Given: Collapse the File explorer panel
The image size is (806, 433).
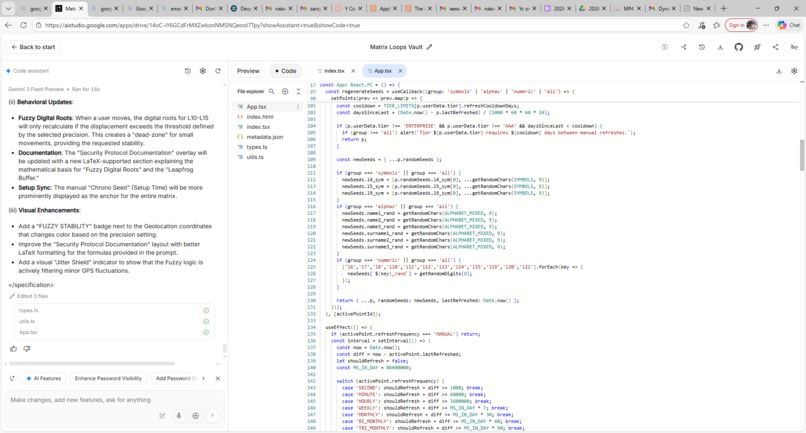Looking at the screenshot, I should click(x=298, y=92).
